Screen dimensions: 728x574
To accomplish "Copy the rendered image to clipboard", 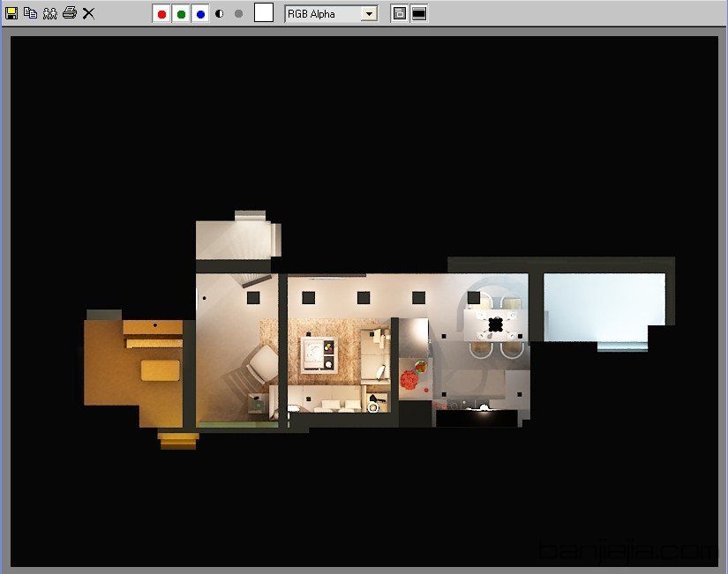I will (x=31, y=13).
